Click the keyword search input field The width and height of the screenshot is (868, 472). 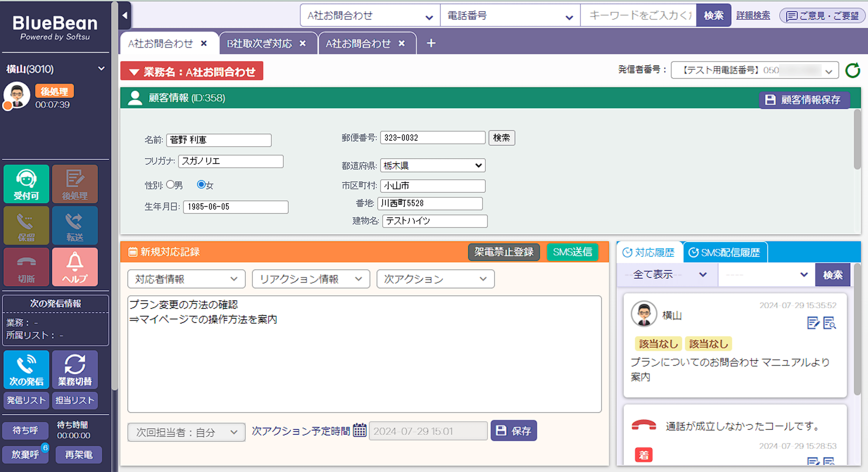[x=638, y=16]
